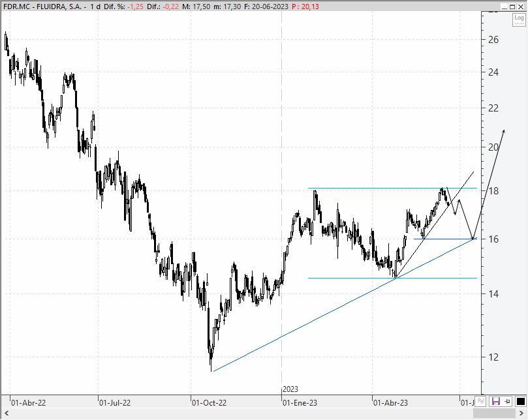Screen dimensions: 528x420
Task: Close the FLUIDRA chart window
Action: (520, 7)
